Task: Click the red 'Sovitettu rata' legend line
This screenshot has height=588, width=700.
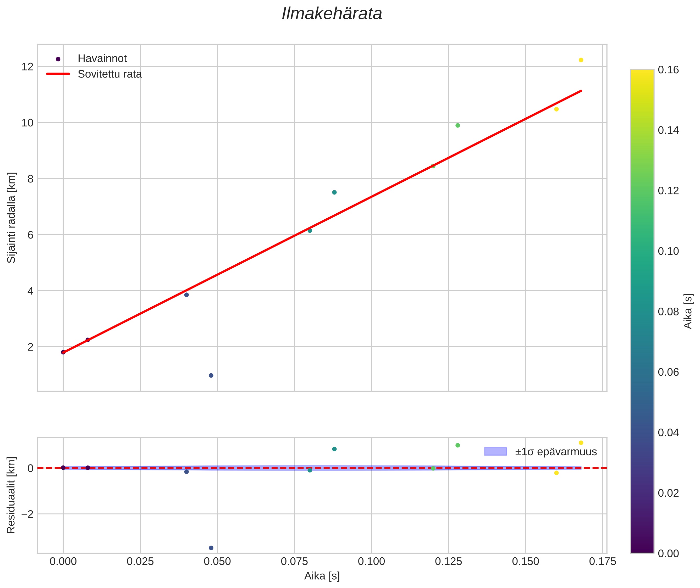Action: (58, 74)
